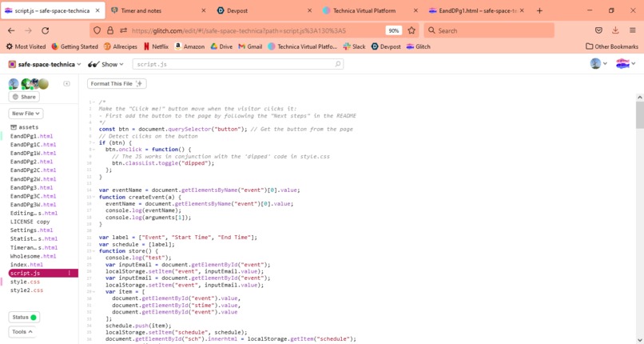Bookmark this page with the star icon
This screenshot has height=344, width=644.
411,30
